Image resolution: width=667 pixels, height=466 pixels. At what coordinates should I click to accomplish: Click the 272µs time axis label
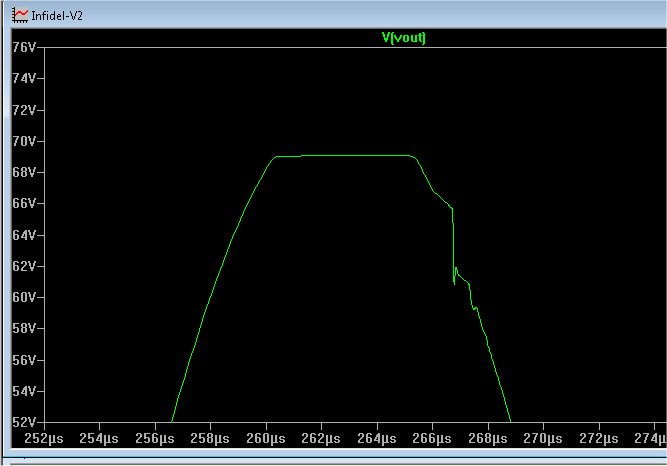click(x=599, y=438)
